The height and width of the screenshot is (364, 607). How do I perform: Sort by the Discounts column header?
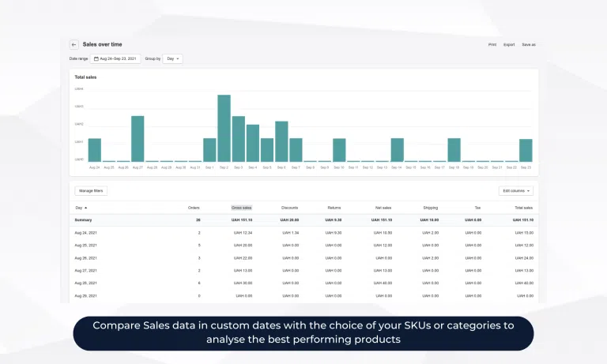289,208
